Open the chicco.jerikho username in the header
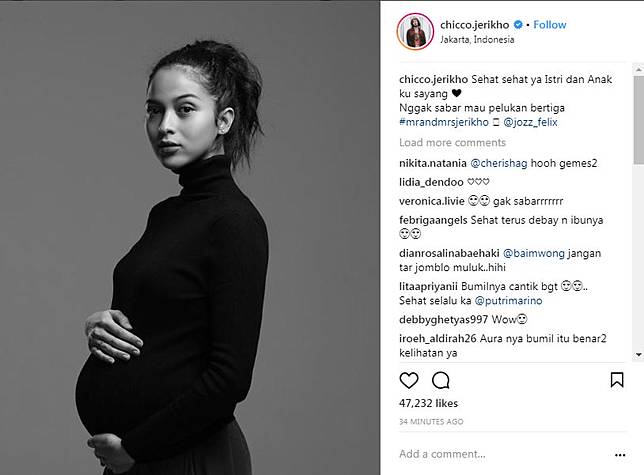644x475 pixels. point(474,25)
